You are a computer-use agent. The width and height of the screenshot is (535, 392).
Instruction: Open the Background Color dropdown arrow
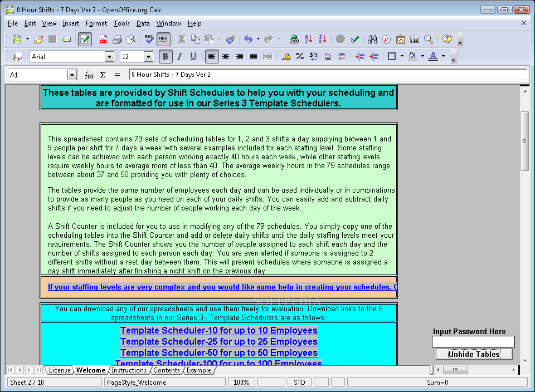click(422, 56)
